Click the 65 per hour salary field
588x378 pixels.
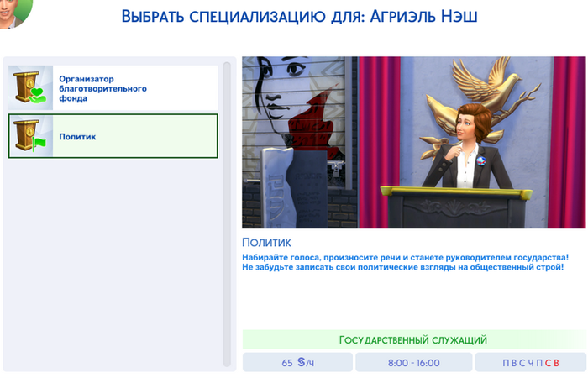297,363
